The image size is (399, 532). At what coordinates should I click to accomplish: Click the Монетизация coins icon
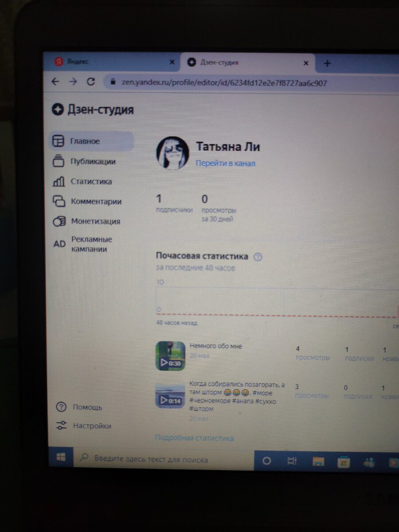(x=59, y=221)
